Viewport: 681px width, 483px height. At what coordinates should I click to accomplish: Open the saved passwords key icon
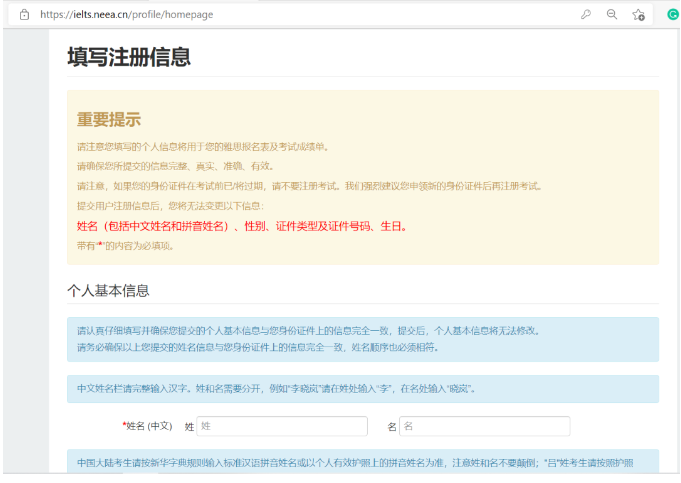[586, 14]
